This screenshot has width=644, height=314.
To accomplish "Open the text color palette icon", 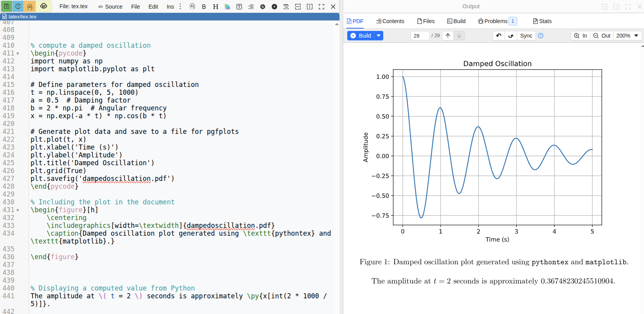I will 227,7.
